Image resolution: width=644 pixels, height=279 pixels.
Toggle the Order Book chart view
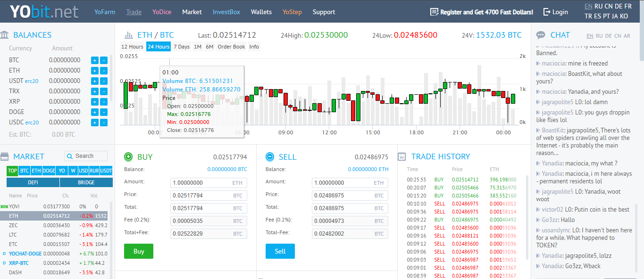pos(231,47)
